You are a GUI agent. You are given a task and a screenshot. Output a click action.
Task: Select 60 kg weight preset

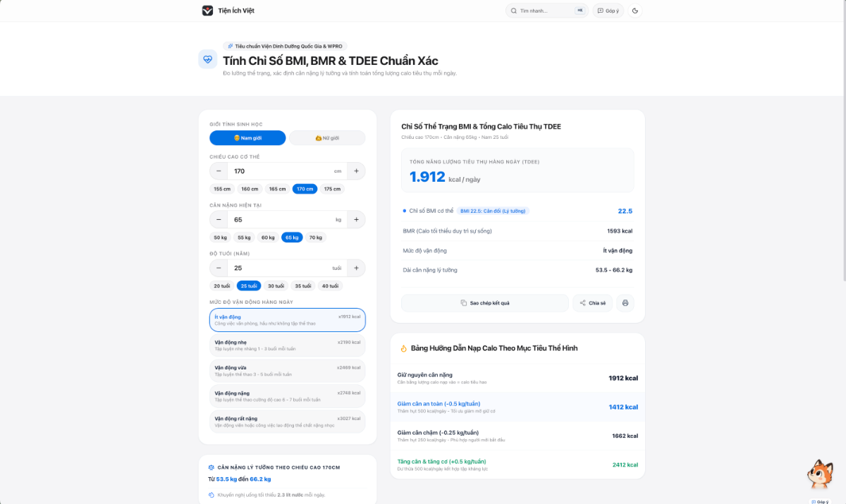(x=268, y=238)
